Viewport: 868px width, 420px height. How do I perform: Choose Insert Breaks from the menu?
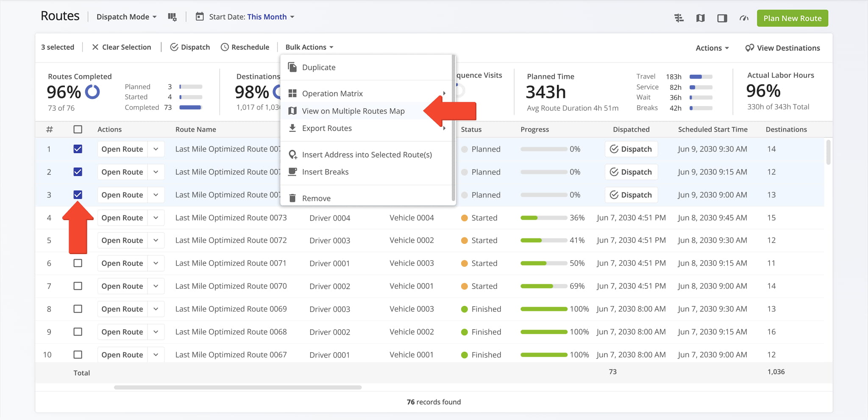pyautogui.click(x=325, y=172)
